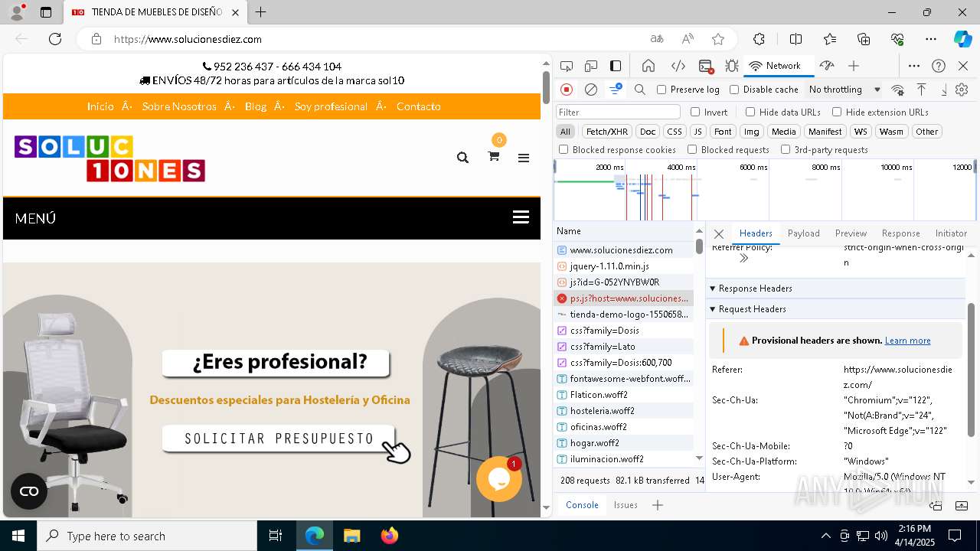Open the DevTools Welcome home tab
Screen dimensions: 980x551
648,66
